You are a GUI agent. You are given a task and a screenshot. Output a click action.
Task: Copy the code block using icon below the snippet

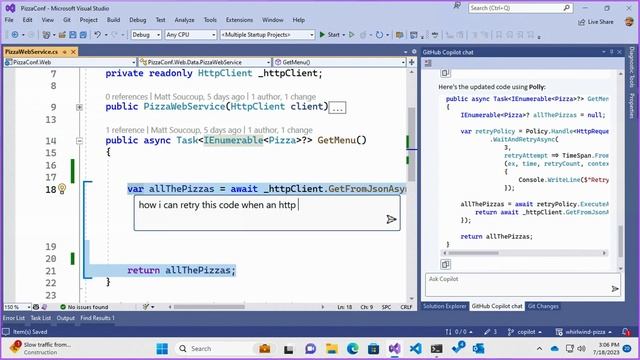pyautogui.click(x=445, y=264)
